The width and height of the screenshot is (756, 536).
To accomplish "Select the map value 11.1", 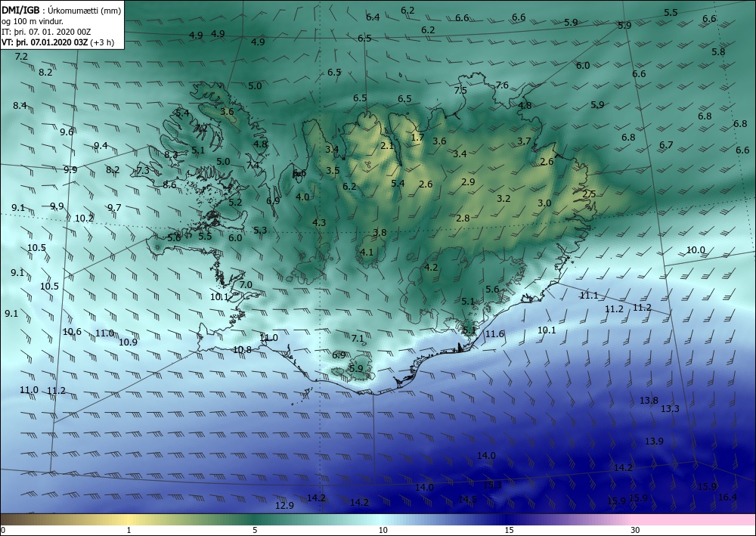I will pos(589,296).
